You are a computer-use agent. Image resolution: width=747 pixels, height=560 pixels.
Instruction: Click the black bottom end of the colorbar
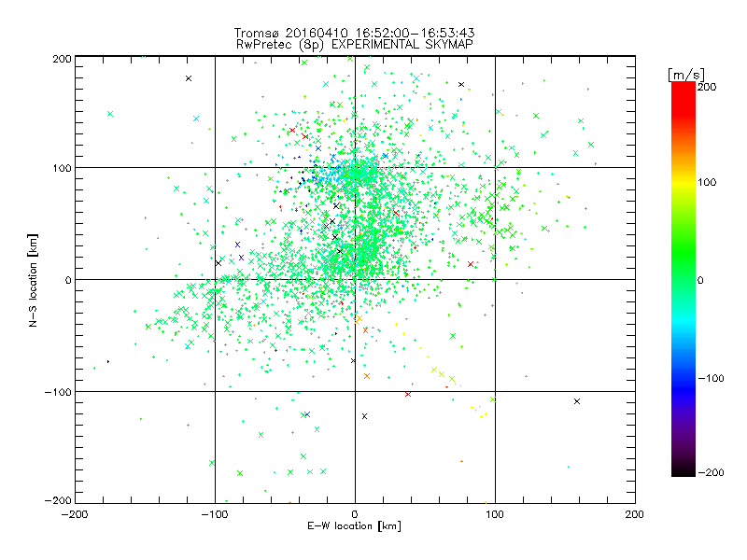[x=684, y=469]
